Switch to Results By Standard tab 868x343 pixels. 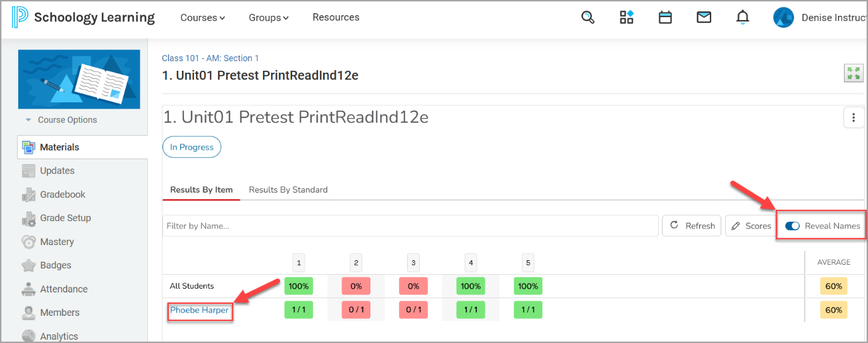[288, 190]
